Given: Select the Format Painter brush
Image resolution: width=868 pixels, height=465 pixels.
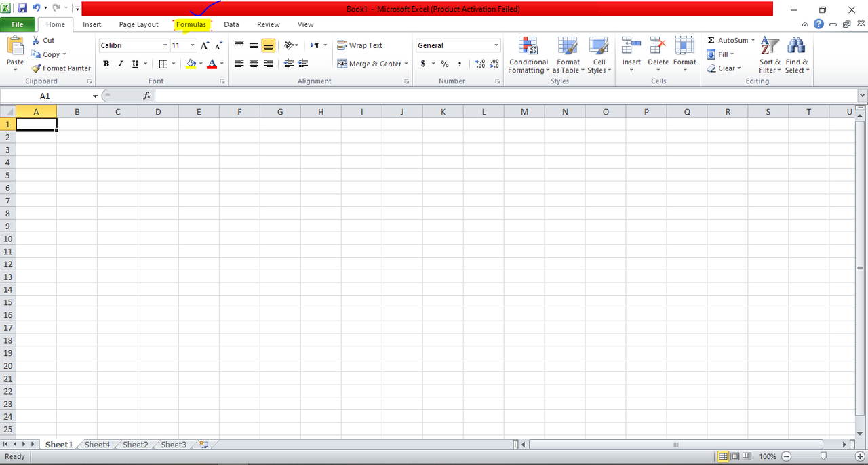Looking at the screenshot, I should 36,68.
